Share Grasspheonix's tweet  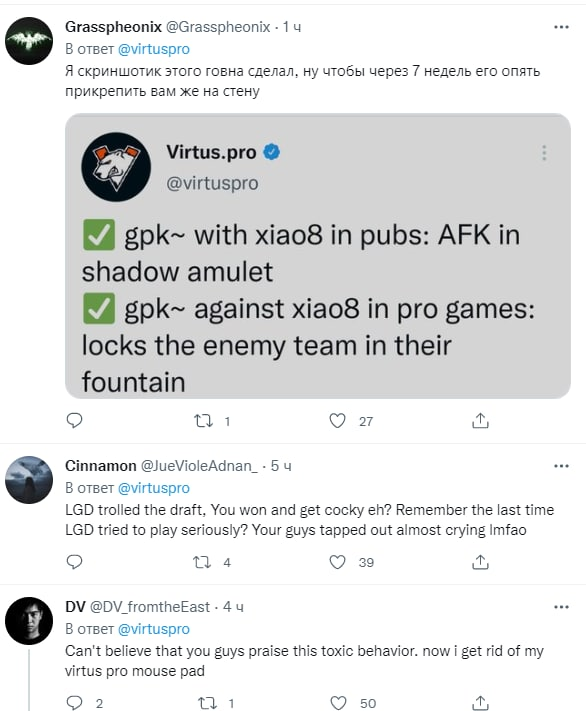480,420
